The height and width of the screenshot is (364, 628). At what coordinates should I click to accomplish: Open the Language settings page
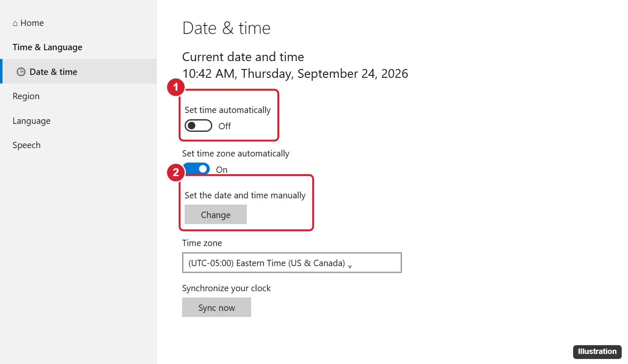pos(31,121)
